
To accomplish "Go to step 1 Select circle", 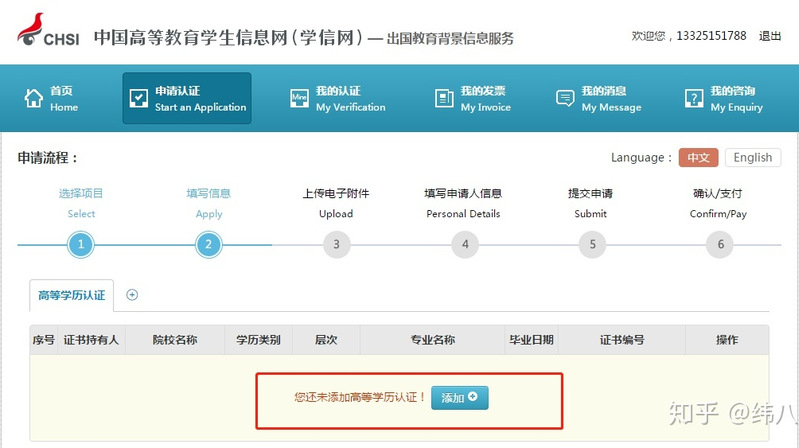I will 81,244.
